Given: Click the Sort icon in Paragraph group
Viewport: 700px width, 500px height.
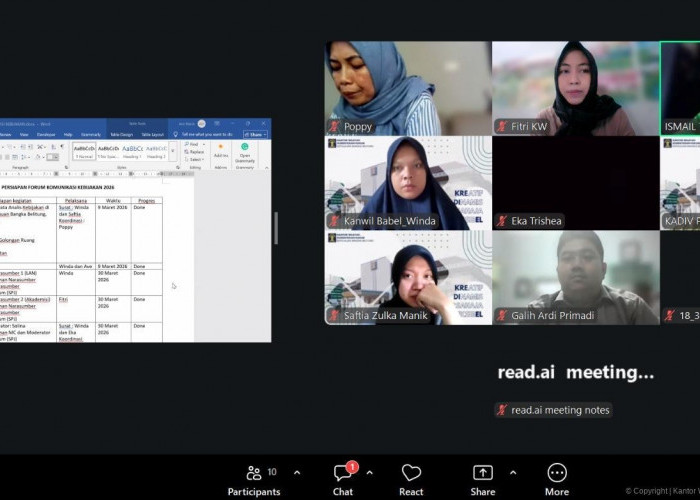Looking at the screenshot, I should [52, 147].
